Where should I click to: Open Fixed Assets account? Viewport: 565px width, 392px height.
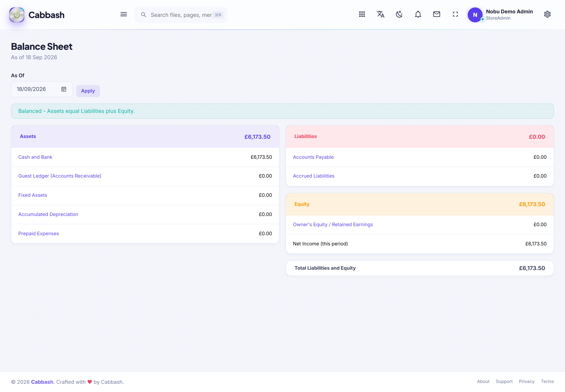point(33,195)
